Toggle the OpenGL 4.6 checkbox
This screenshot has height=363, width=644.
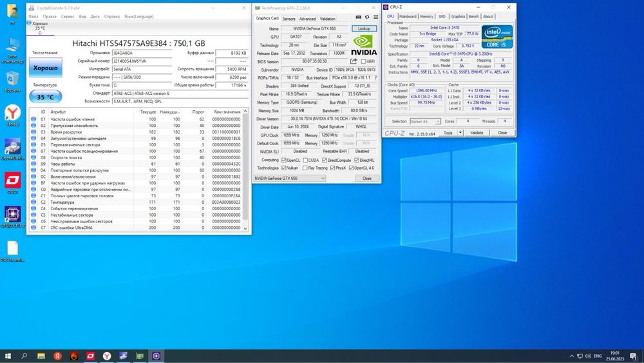(351, 168)
